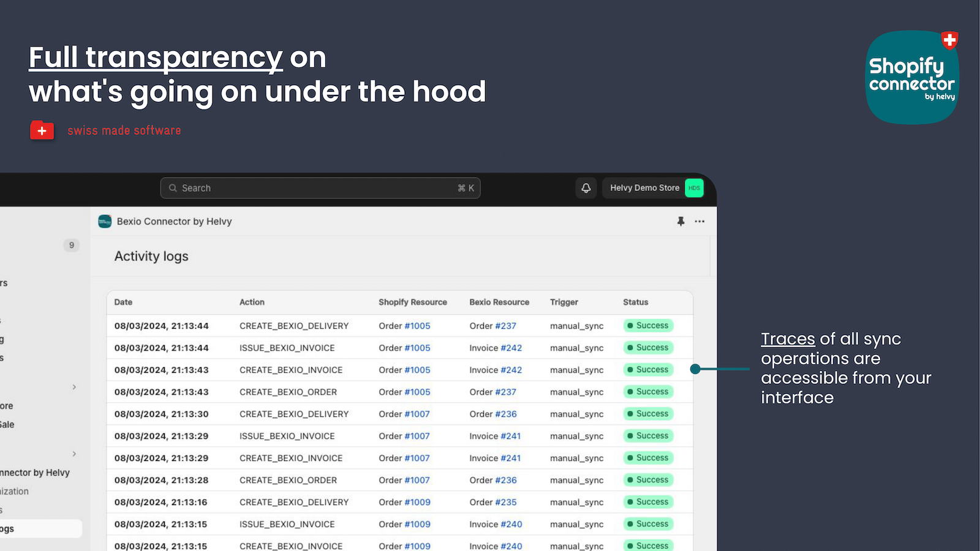Open Bexio Order #235 in 21:13:16 delivery row
This screenshot has height=551, width=980.
pyautogui.click(x=506, y=502)
